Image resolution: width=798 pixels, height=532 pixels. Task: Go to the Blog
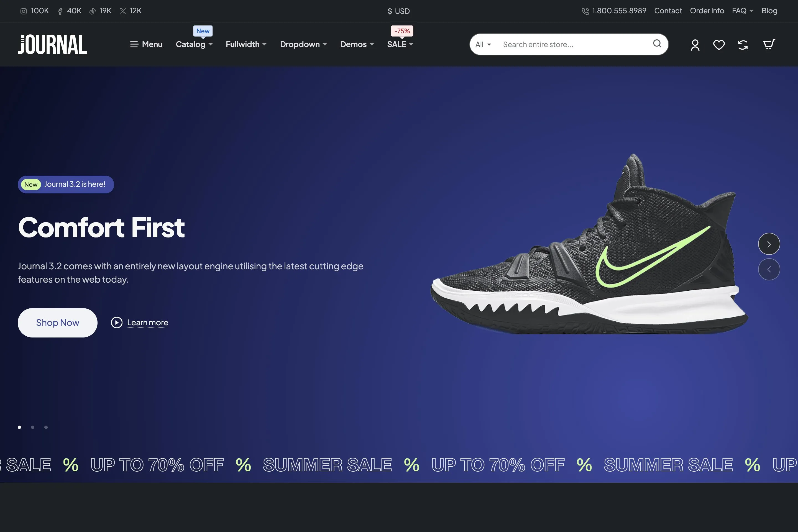(769, 11)
